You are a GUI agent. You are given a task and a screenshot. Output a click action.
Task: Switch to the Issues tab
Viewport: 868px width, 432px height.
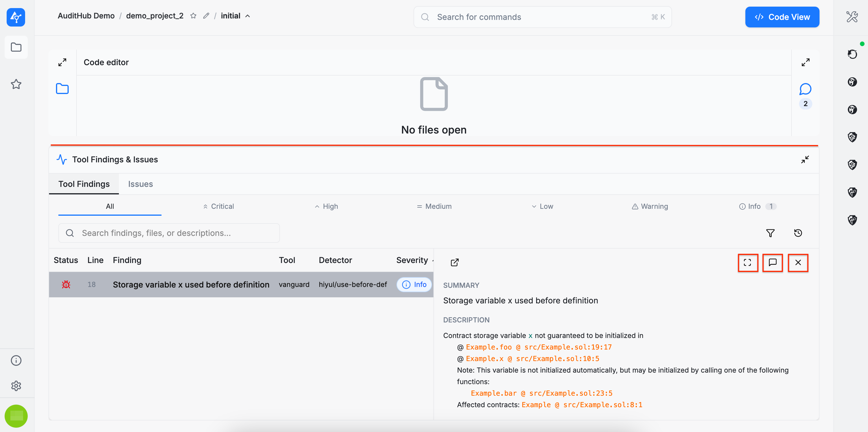[x=140, y=184]
